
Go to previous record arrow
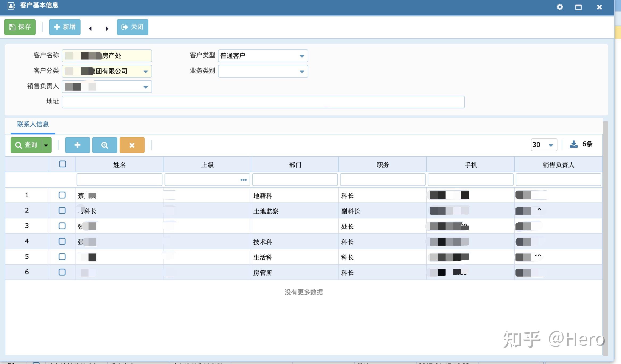[90, 28]
